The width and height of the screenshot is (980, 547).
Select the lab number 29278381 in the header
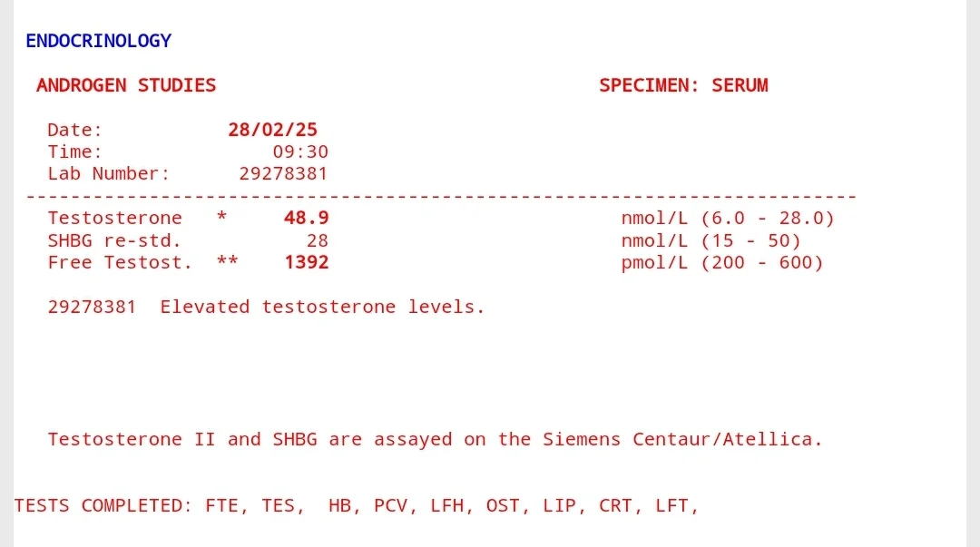click(283, 173)
